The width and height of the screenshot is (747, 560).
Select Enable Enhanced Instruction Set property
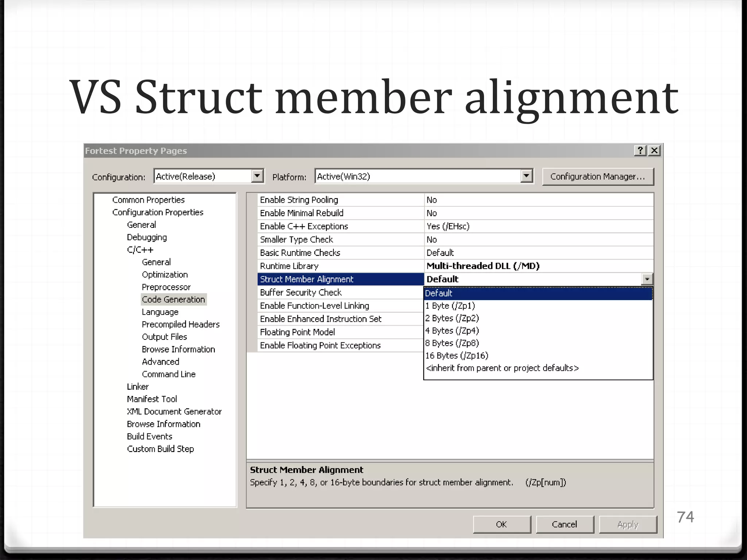coord(341,319)
